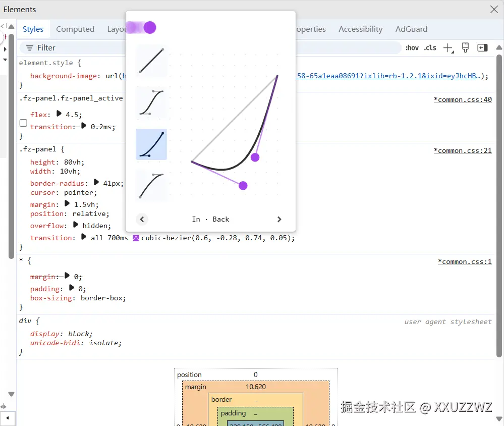Screen dimensions: 504x426
Task: Click the display block value
Action: pos(78,334)
